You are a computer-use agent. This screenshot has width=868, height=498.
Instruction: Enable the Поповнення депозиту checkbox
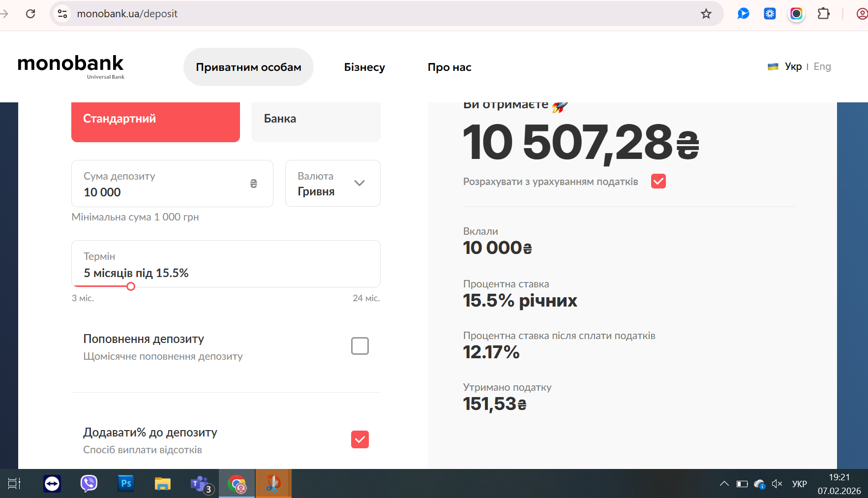pos(360,346)
